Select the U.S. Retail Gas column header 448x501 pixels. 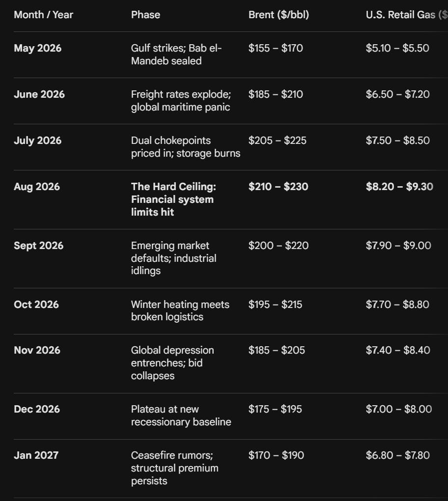tap(406, 15)
